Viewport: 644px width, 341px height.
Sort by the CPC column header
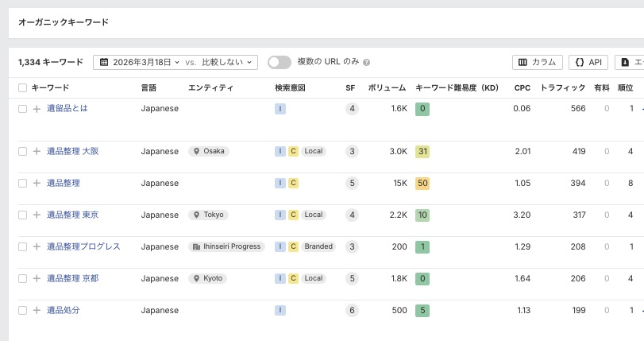click(522, 87)
